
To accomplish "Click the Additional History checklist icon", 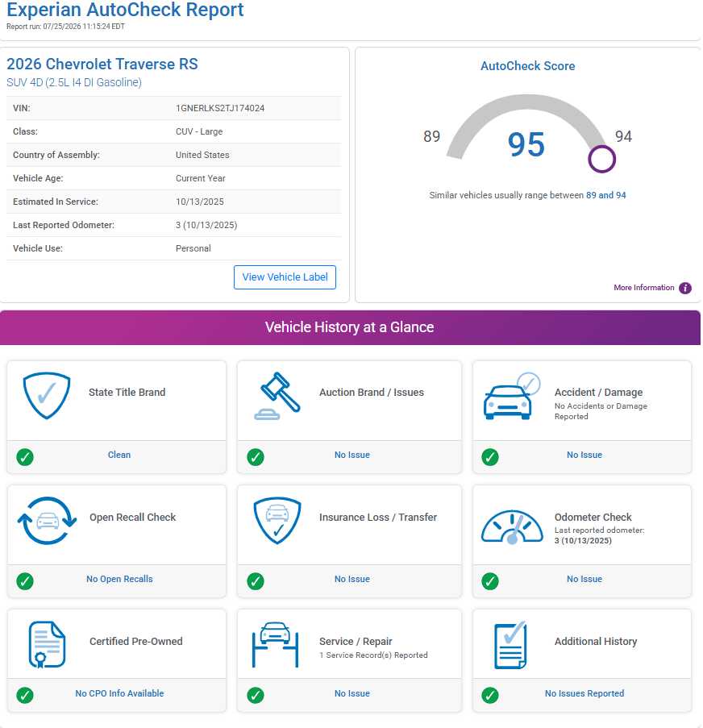I will click(x=510, y=645).
